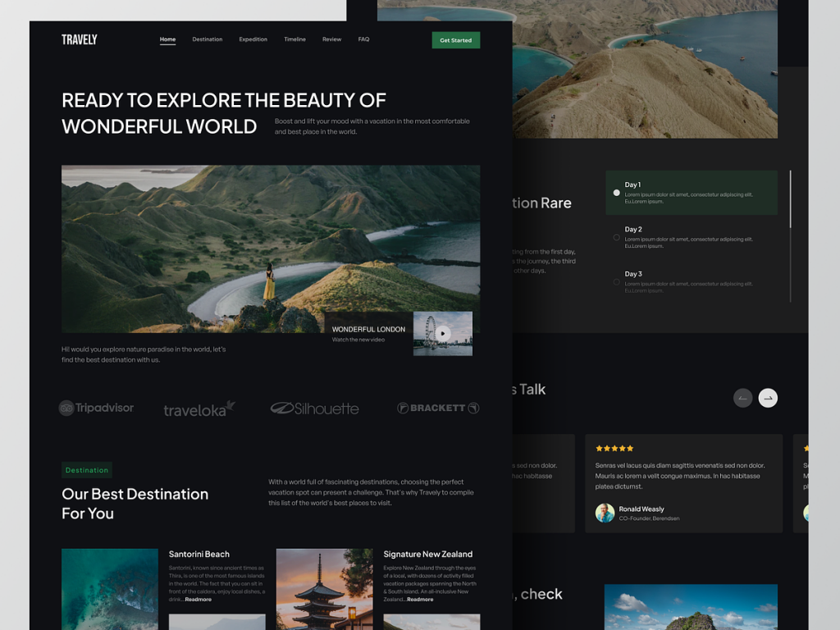Screen dimensions: 840x630
Task: Go to previous testimonial with left arrow
Action: pos(742,398)
